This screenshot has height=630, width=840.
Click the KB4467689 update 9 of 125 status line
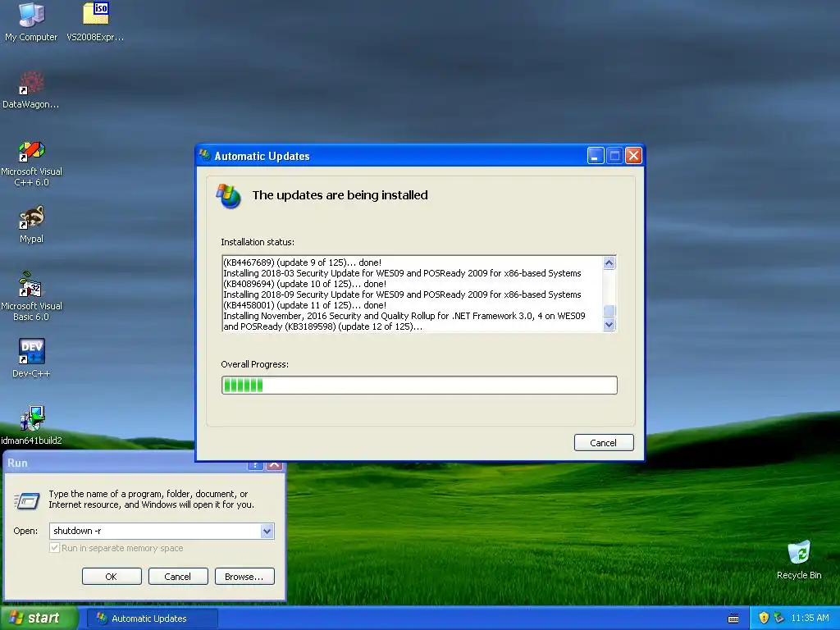point(302,262)
